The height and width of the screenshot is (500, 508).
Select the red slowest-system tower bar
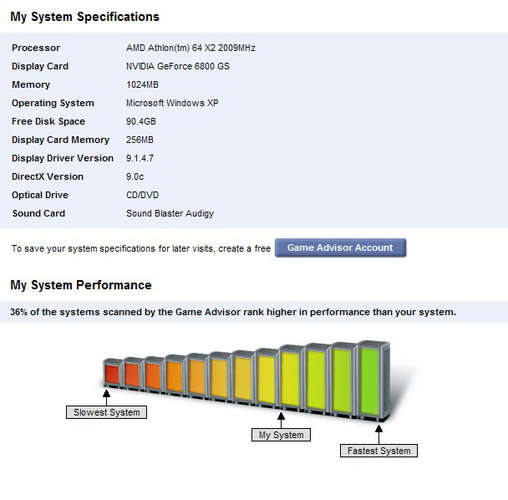click(x=111, y=373)
